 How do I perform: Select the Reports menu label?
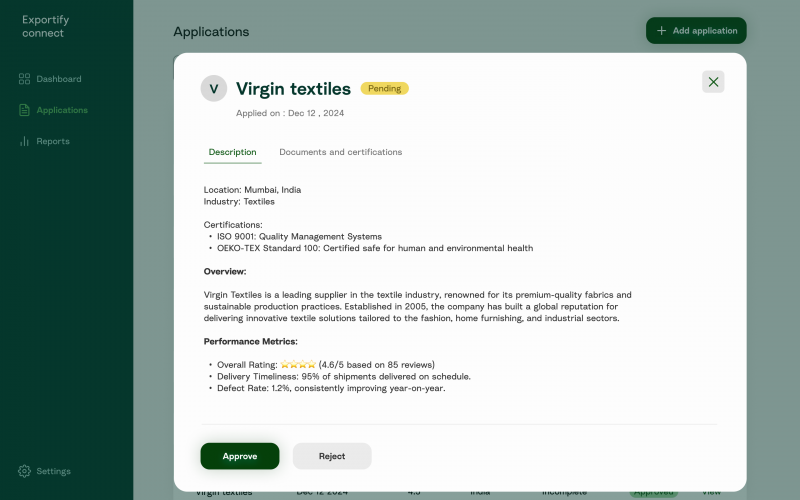(x=53, y=141)
